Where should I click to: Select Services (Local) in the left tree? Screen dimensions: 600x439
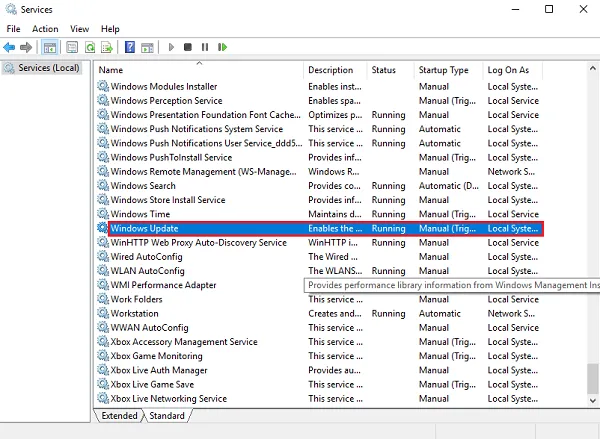click(x=42, y=68)
